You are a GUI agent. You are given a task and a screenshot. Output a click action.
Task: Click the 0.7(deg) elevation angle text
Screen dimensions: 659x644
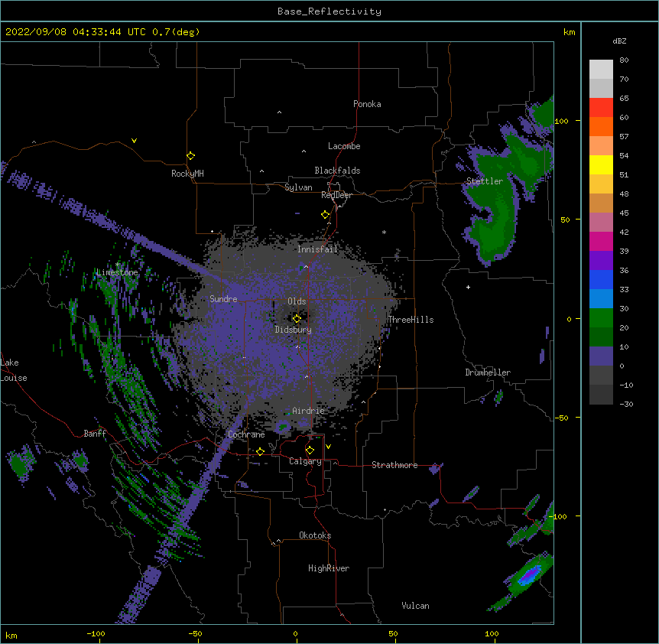[176, 32]
